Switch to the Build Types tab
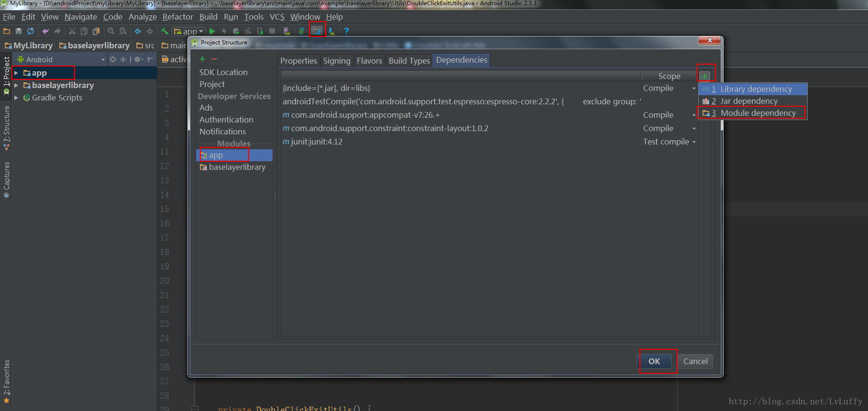Image resolution: width=868 pixels, height=411 pixels. coord(409,61)
